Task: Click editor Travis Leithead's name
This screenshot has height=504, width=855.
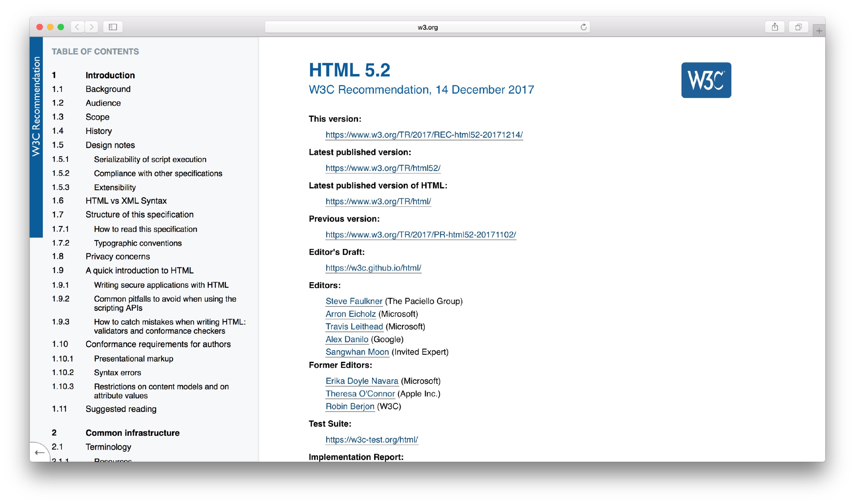Action: (x=354, y=327)
